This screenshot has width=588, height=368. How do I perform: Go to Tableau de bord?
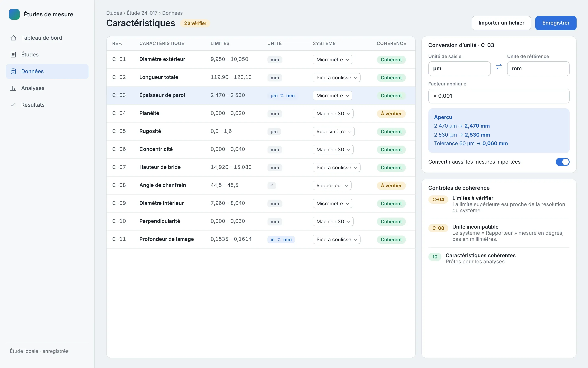47,38
